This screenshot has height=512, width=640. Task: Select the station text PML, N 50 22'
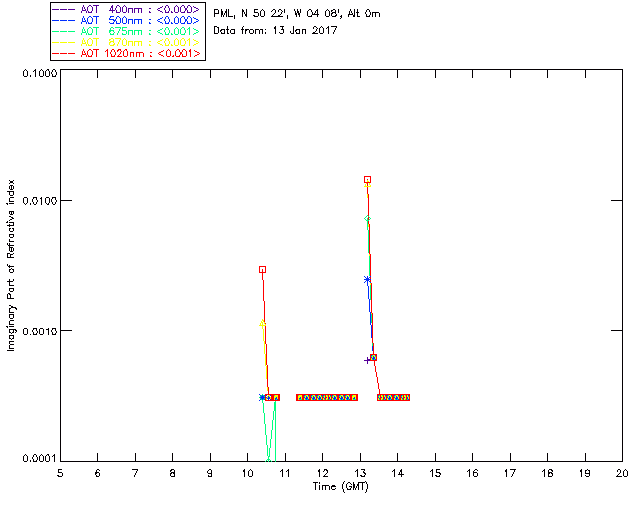(249, 13)
